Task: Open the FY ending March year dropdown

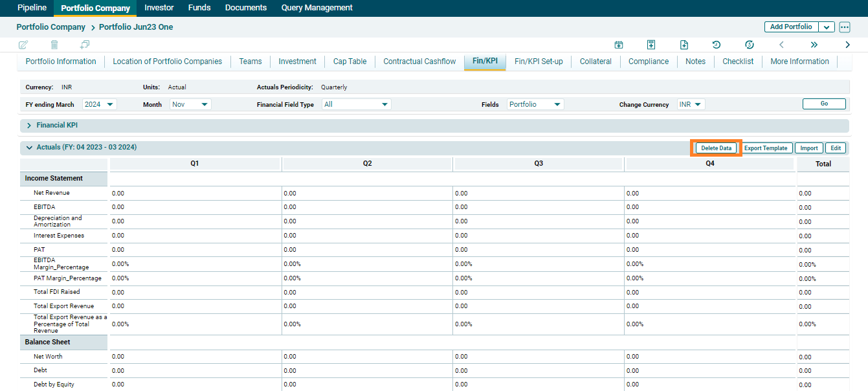Action: (100, 104)
